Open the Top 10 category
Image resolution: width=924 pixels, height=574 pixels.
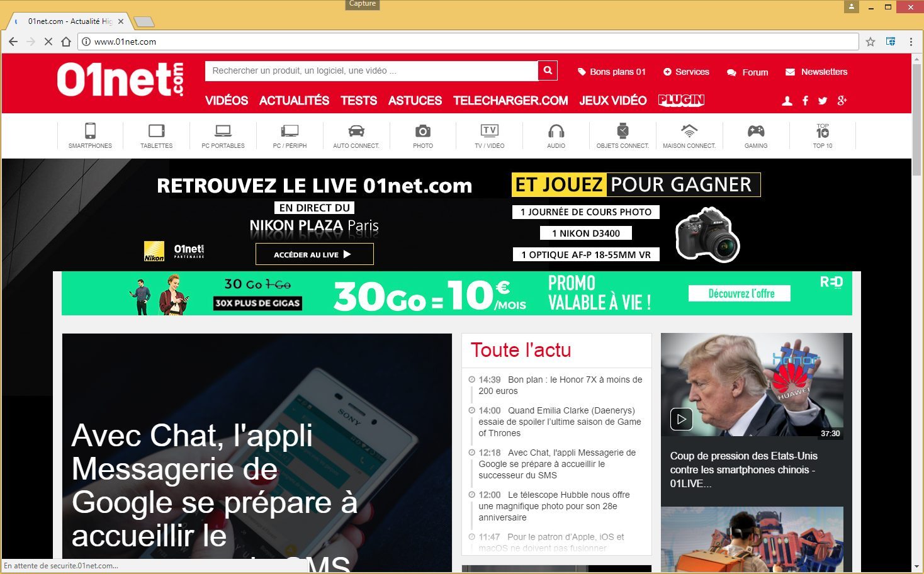pyautogui.click(x=823, y=135)
